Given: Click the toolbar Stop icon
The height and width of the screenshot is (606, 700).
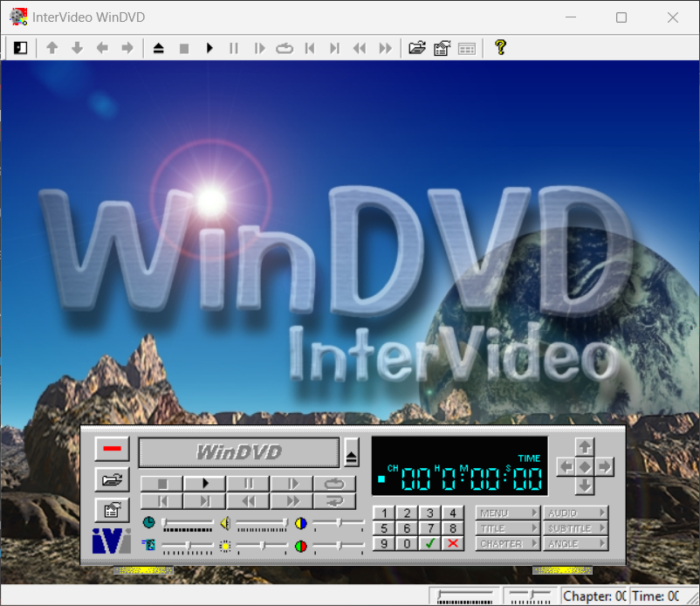Looking at the screenshot, I should pos(184,48).
